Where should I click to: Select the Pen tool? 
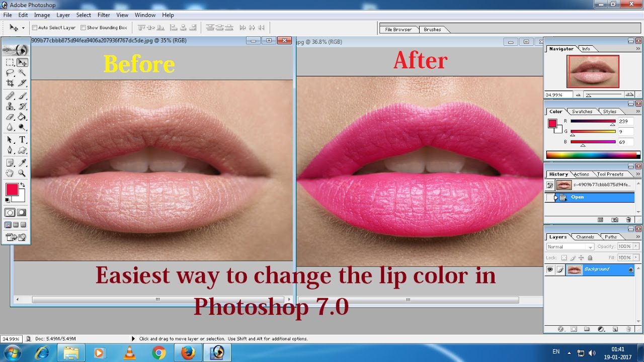point(10,150)
